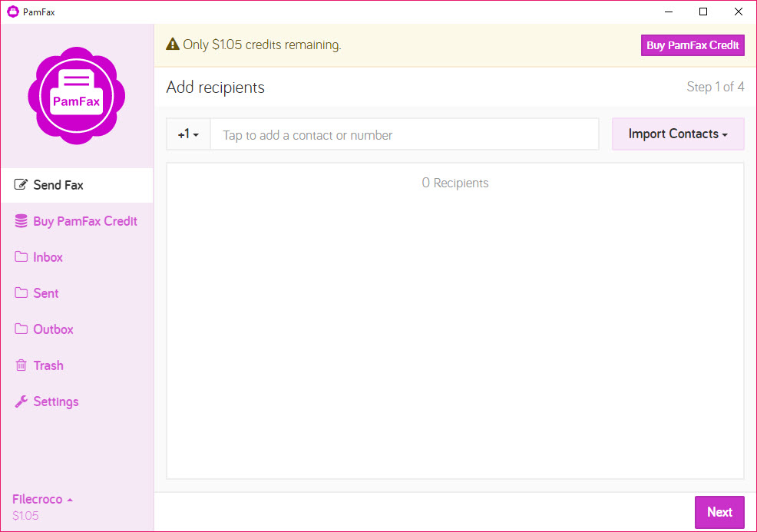Screen dimensions: 757x532
Task: Click the 'Step 1 of 4' text
Action: coord(716,87)
